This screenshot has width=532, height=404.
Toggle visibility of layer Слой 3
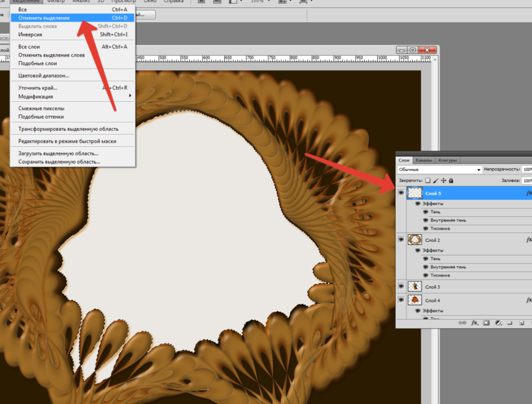[401, 287]
